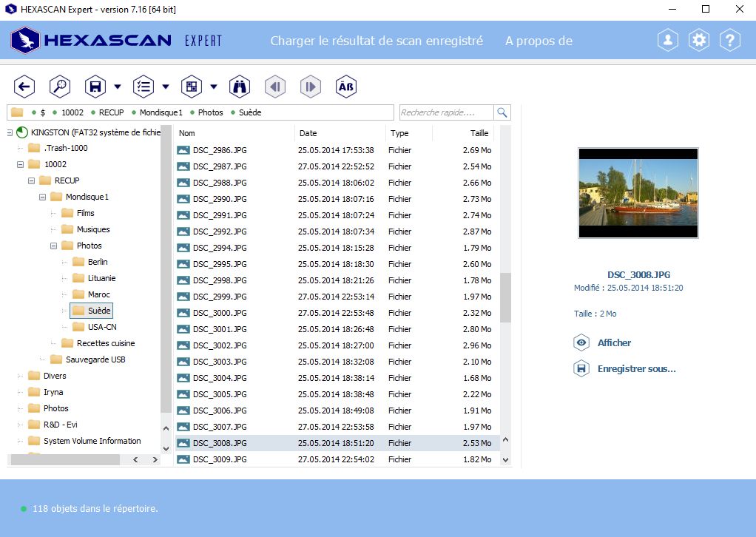Open the 'A propos de' menu
The image size is (756, 537).
click(539, 41)
